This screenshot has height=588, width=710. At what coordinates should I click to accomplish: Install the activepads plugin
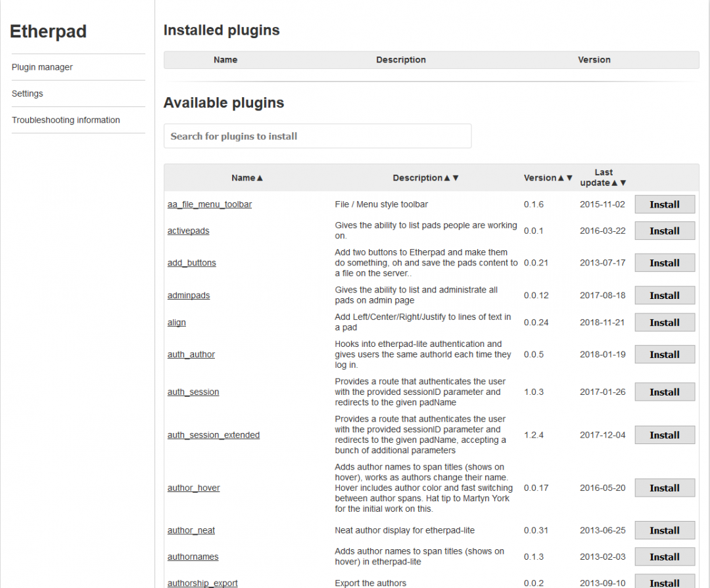point(665,231)
